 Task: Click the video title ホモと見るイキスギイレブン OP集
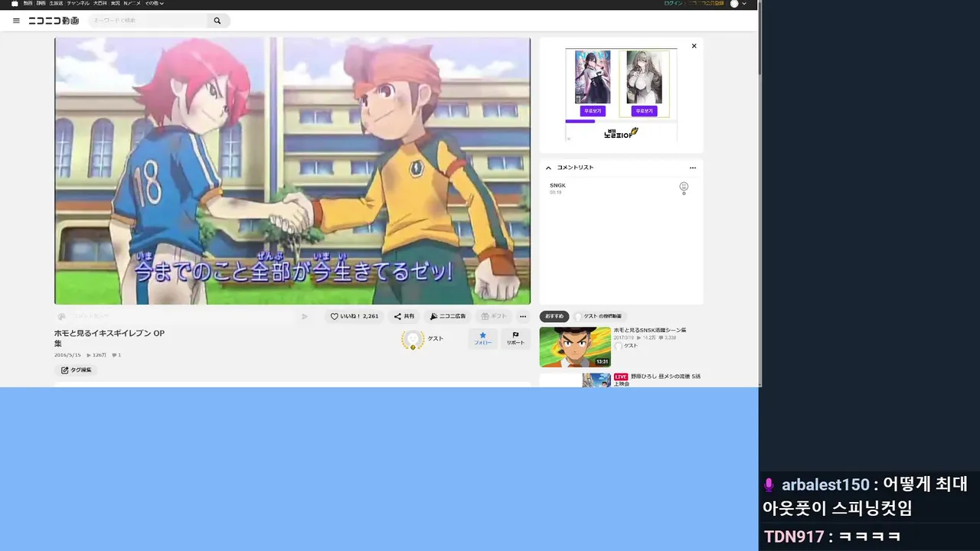pyautogui.click(x=109, y=338)
